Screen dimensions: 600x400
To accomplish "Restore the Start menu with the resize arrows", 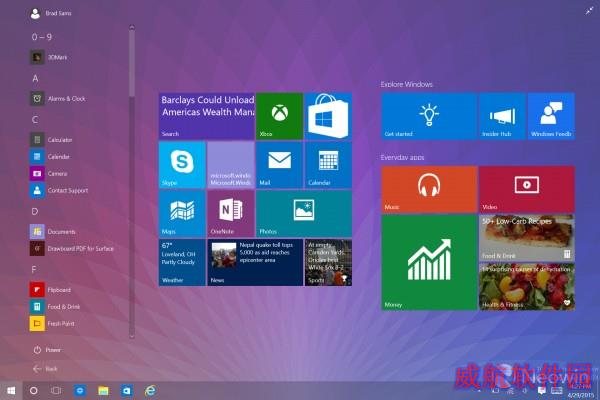I will click(x=589, y=11).
